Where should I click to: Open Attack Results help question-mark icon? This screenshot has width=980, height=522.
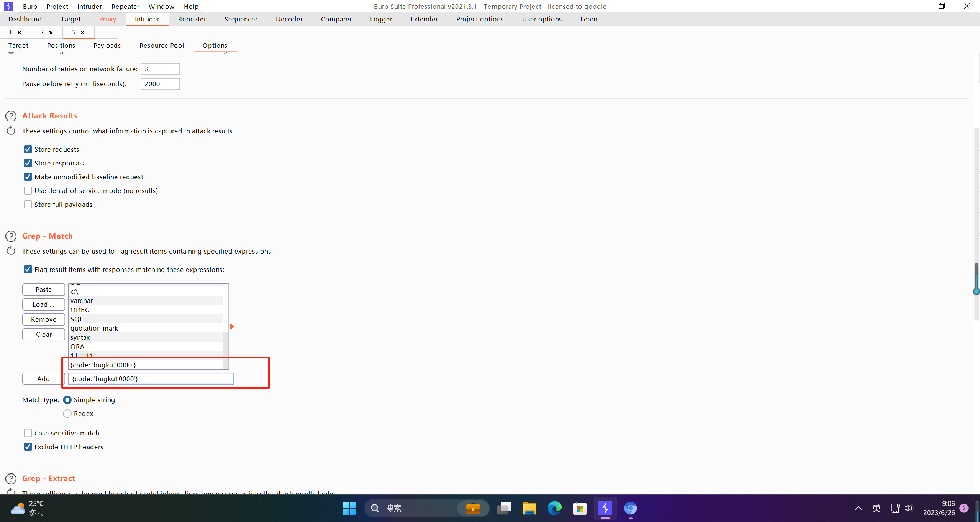[x=11, y=116]
